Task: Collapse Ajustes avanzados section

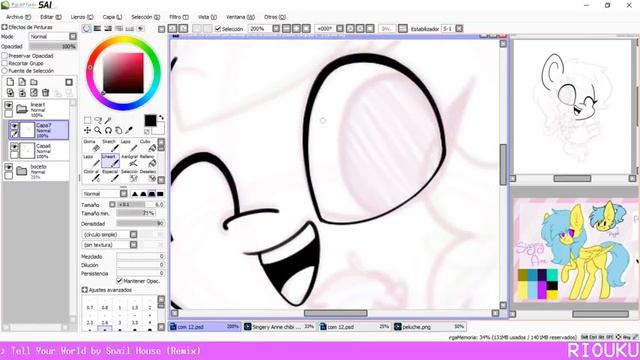Action: [84, 290]
